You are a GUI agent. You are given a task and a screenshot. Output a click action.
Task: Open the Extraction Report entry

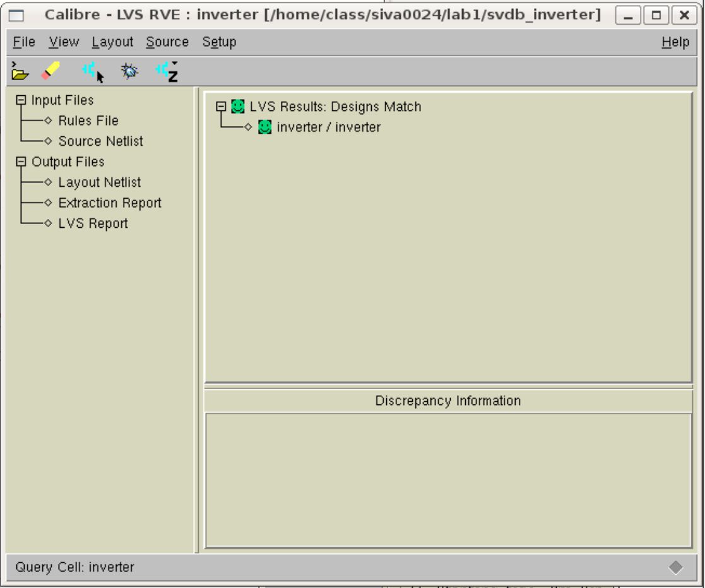109,203
